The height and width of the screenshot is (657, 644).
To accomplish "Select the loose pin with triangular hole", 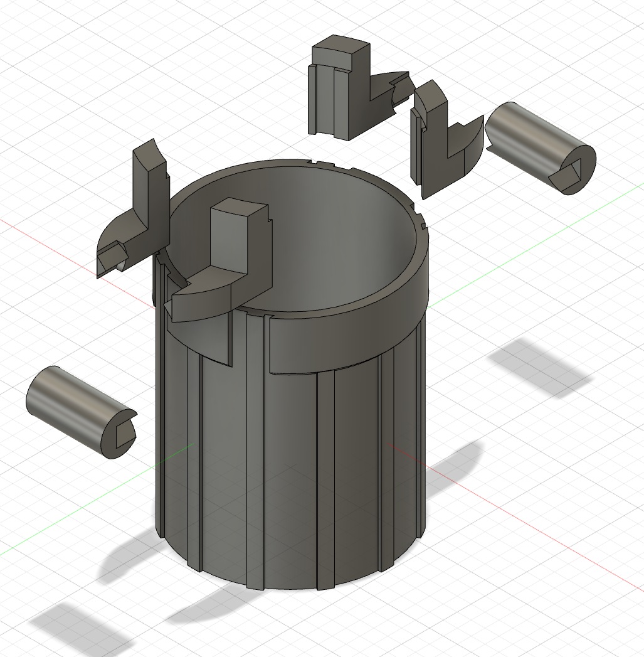I will click(540, 147).
